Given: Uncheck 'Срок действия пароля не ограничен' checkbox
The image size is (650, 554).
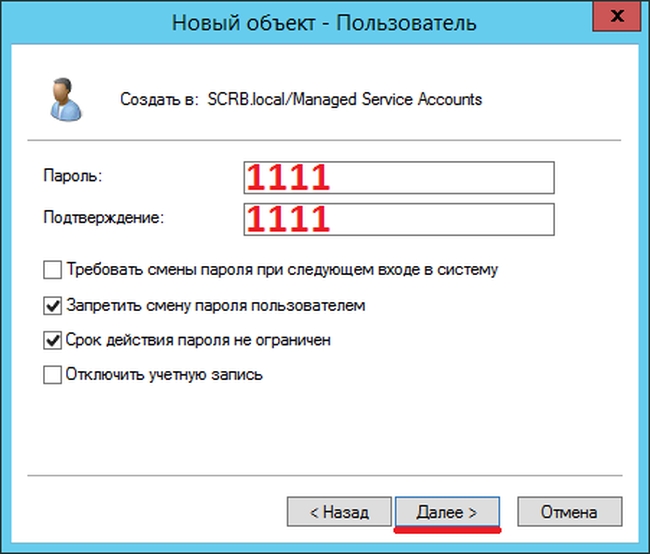Looking at the screenshot, I should (52, 340).
